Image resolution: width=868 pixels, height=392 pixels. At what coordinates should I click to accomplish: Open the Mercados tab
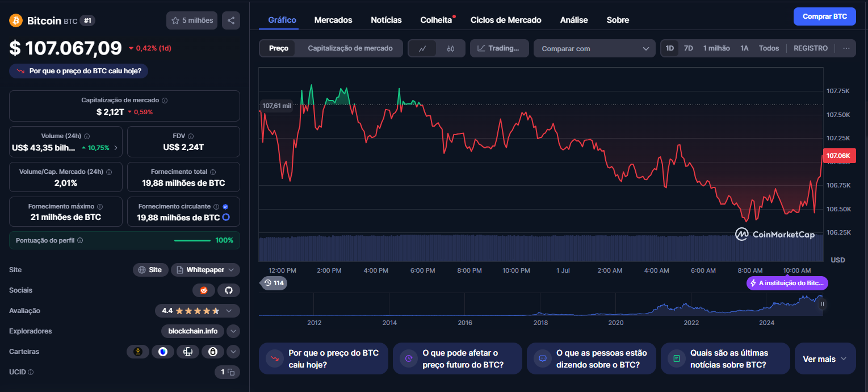(333, 20)
